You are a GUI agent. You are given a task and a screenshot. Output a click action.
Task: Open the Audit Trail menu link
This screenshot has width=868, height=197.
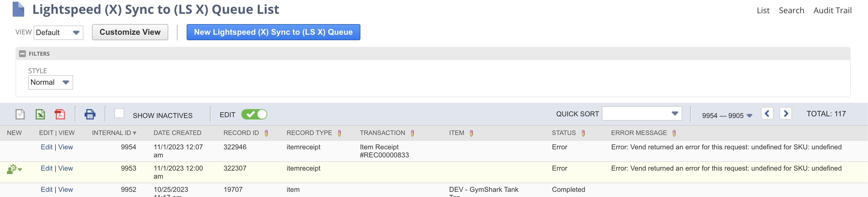tap(832, 10)
